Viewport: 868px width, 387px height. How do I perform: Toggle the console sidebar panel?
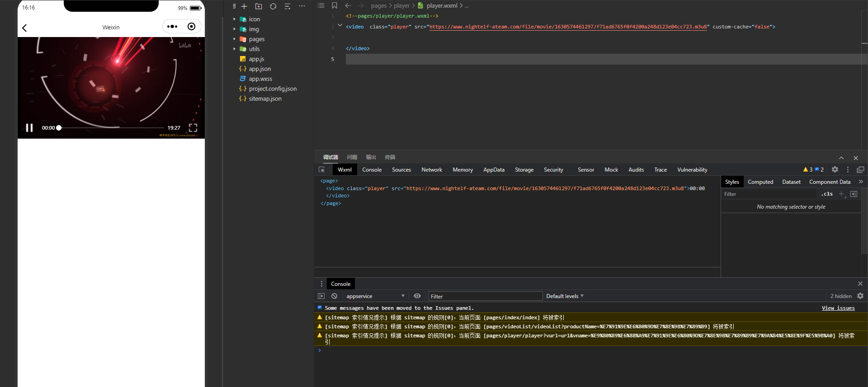click(321, 296)
